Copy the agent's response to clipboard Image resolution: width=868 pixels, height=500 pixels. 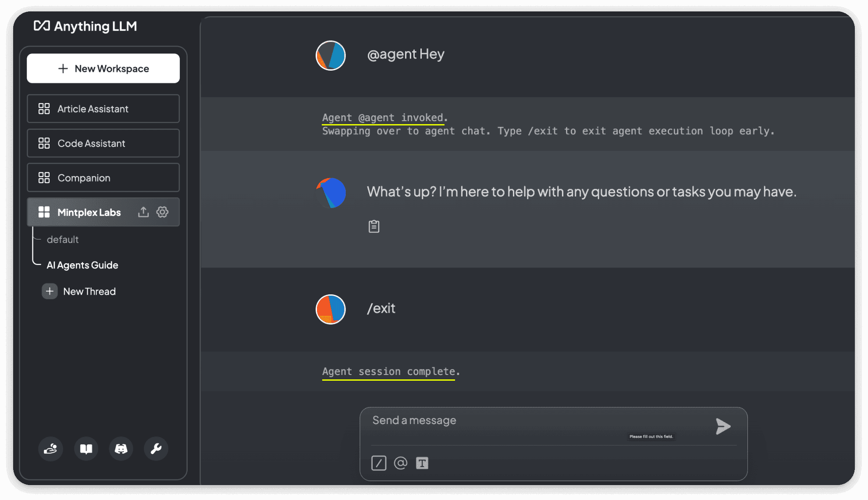pyautogui.click(x=374, y=226)
